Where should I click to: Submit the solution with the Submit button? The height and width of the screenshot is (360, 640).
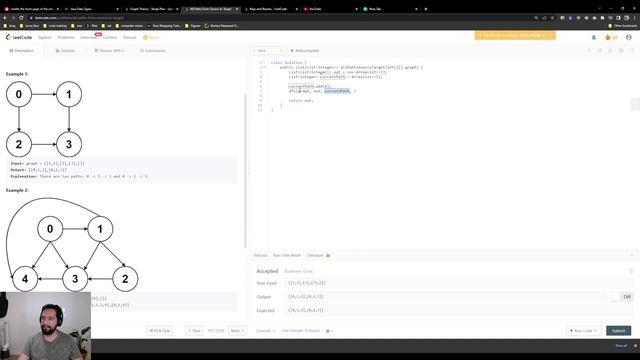618,331
